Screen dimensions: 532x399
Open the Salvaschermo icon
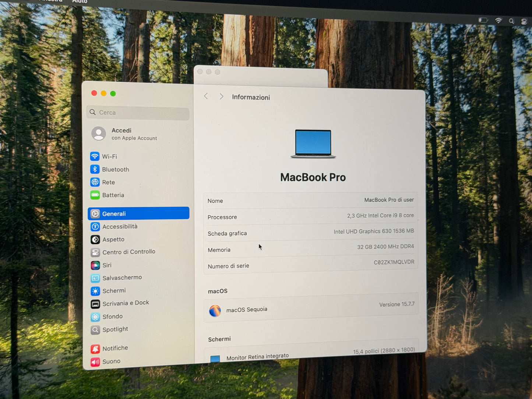(95, 278)
